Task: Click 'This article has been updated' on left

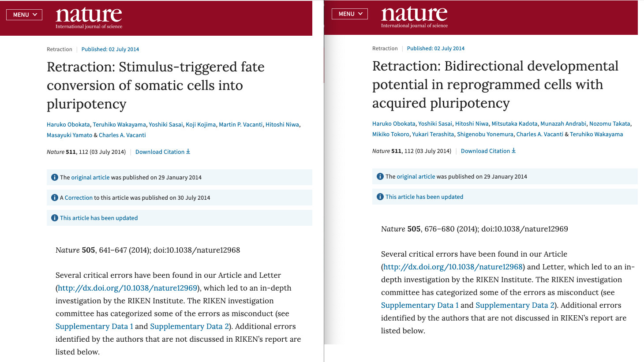Action: pos(99,218)
